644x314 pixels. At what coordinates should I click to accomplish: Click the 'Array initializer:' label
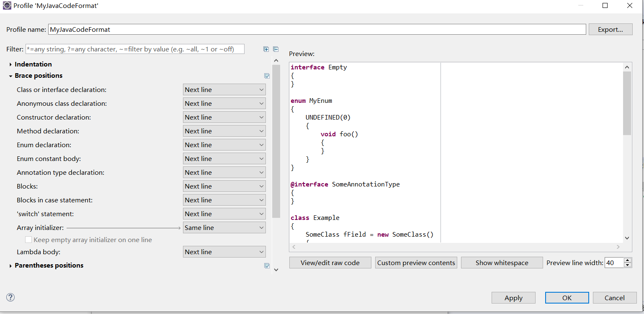pyautogui.click(x=40, y=228)
